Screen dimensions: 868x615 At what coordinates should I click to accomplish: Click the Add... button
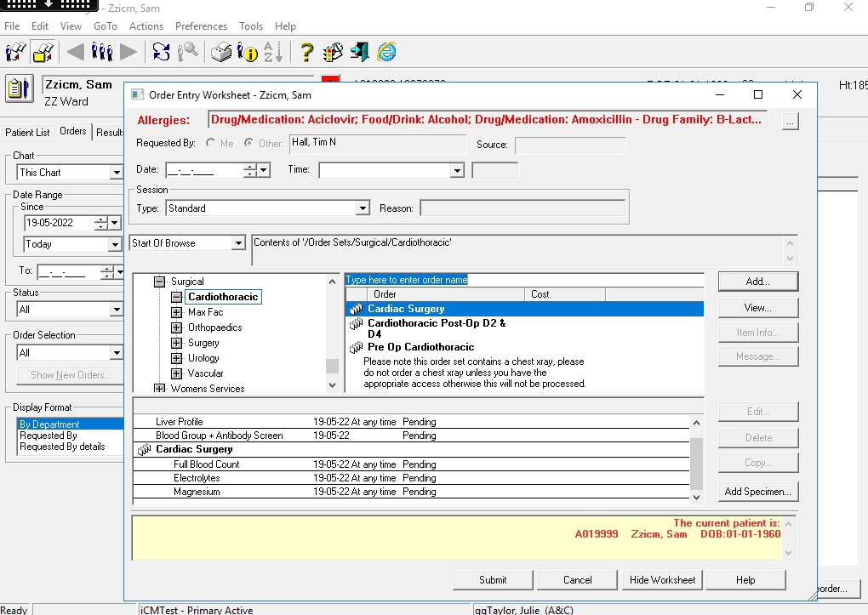click(x=758, y=282)
